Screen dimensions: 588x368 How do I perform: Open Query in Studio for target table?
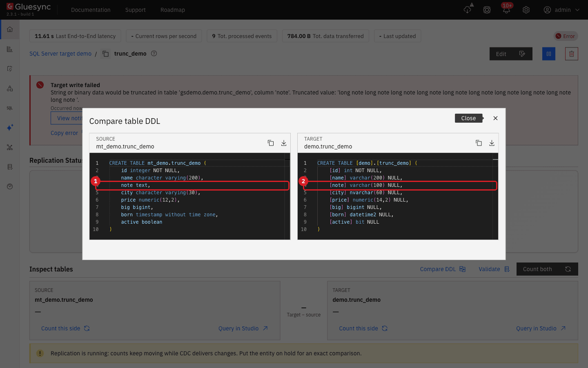point(541,328)
